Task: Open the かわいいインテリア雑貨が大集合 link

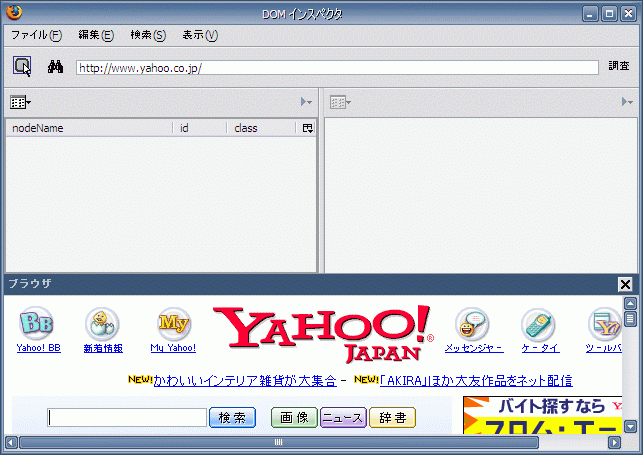Action: tap(245, 381)
